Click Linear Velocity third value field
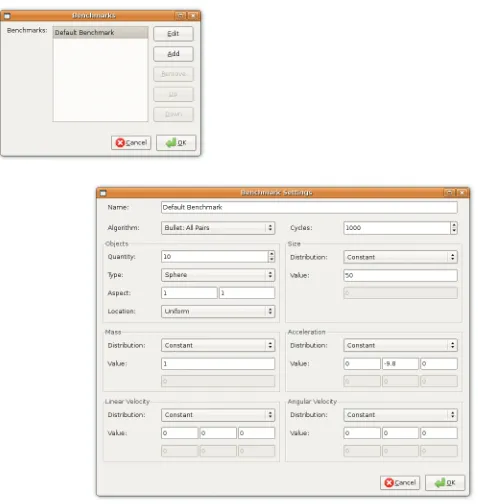Screen dimensions: 478x504 tap(257, 433)
